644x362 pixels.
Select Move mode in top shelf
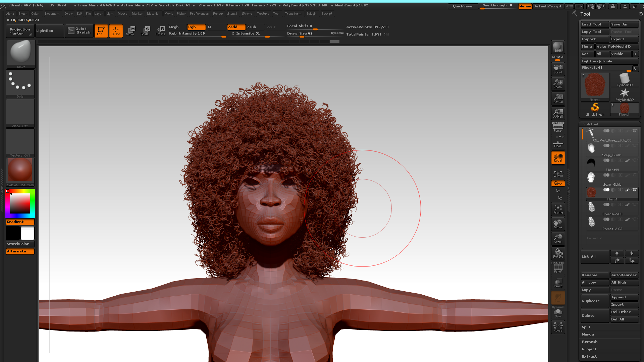click(130, 31)
